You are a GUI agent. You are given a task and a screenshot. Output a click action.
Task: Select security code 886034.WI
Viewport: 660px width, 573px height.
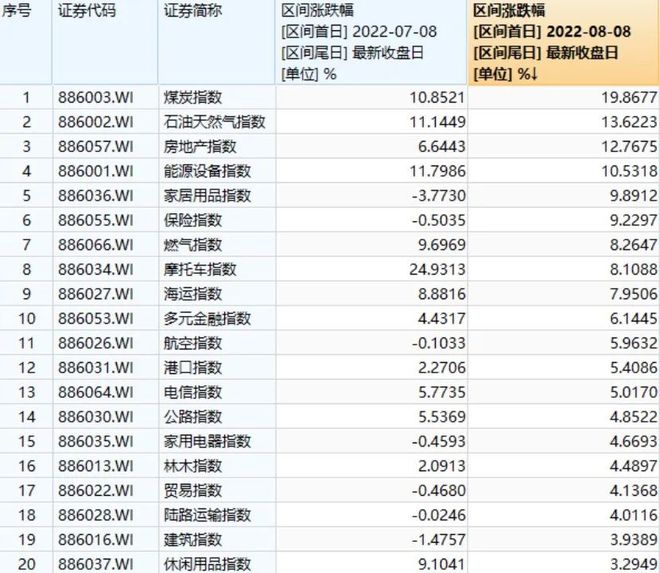[x=96, y=269]
